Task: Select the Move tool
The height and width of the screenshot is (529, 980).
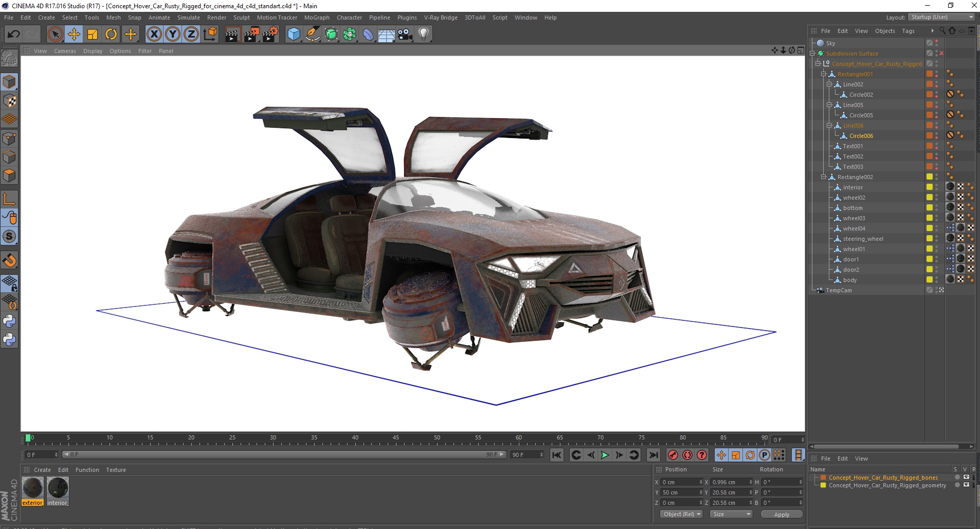Action: 74,34
